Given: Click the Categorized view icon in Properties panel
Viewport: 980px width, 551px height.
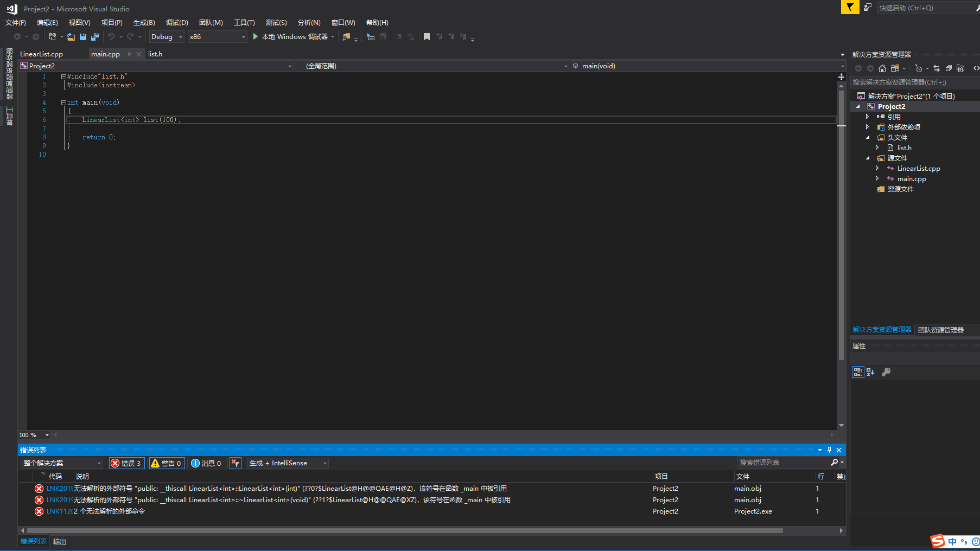Looking at the screenshot, I should point(858,372).
